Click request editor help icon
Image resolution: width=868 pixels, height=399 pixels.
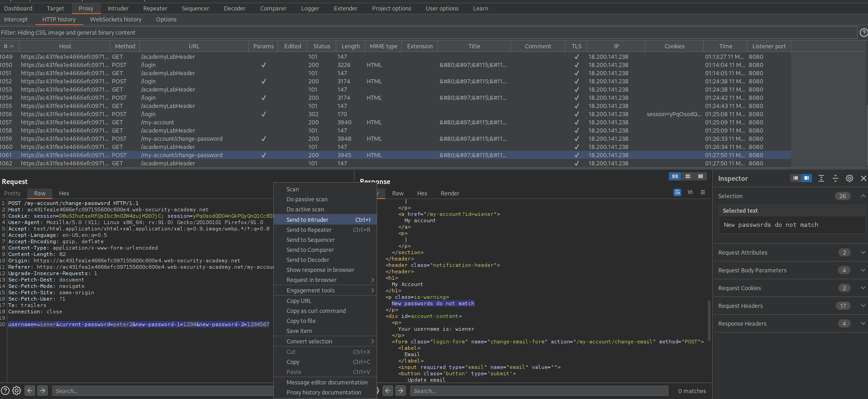point(5,390)
